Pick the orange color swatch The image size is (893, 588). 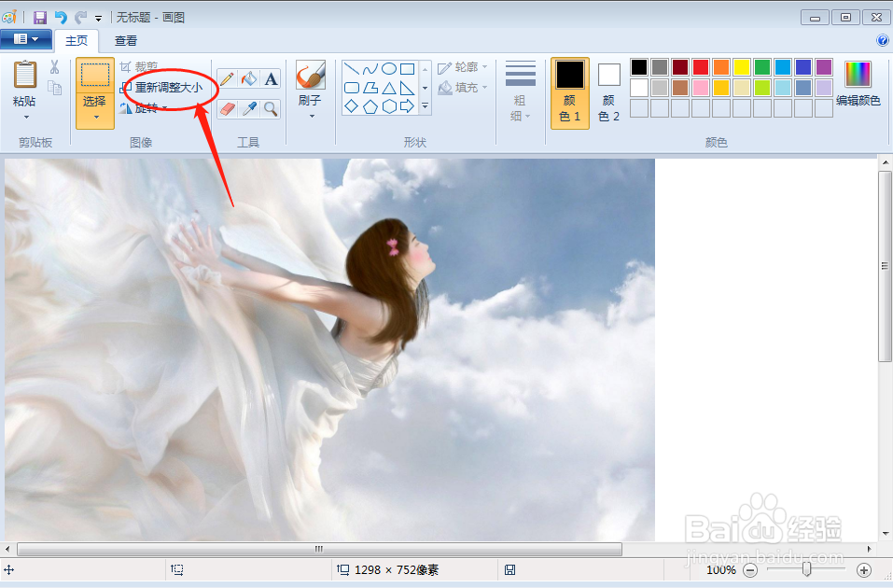pos(721,67)
